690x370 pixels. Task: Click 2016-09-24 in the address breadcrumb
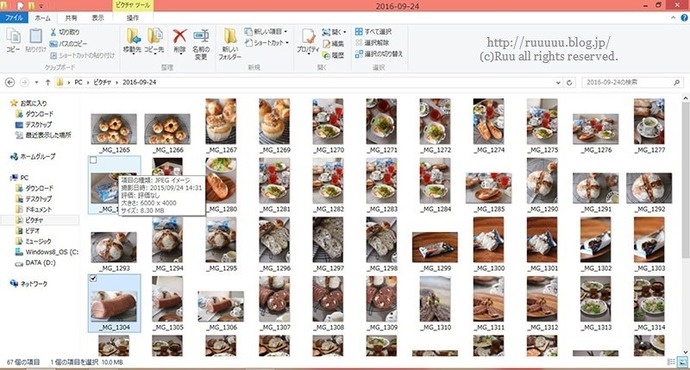pyautogui.click(x=139, y=82)
